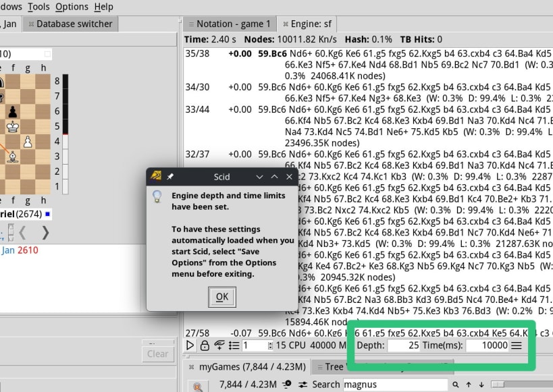Lock engine to current position

coord(205,345)
